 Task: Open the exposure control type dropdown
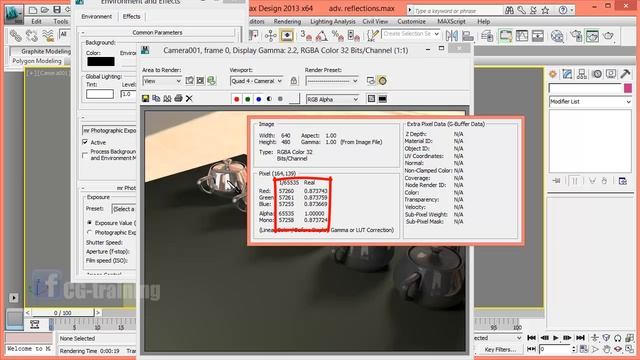[x=109, y=131]
